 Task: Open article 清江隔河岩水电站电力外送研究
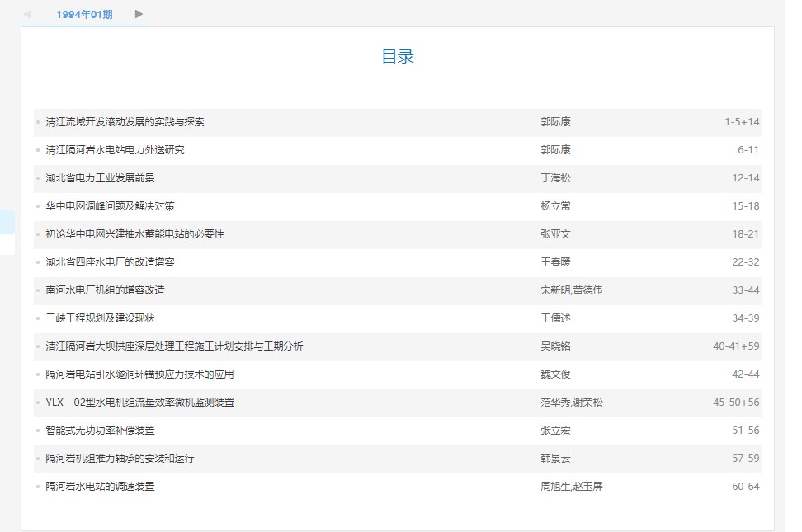(x=115, y=150)
